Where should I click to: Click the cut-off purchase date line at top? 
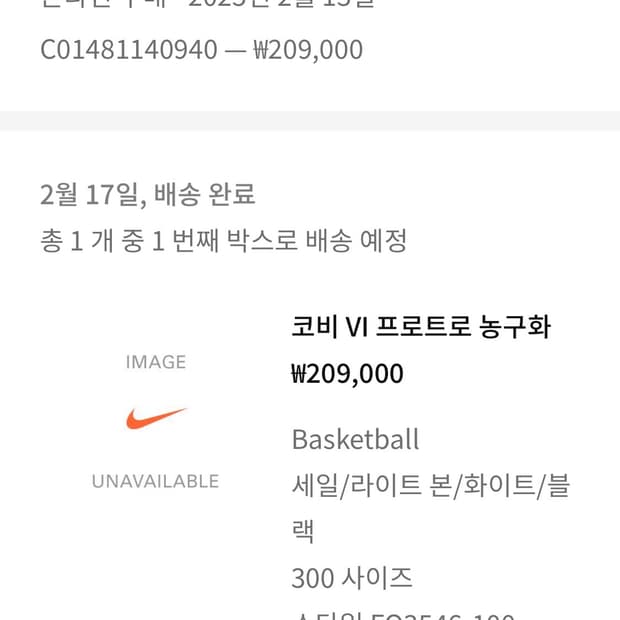(x=207, y=4)
